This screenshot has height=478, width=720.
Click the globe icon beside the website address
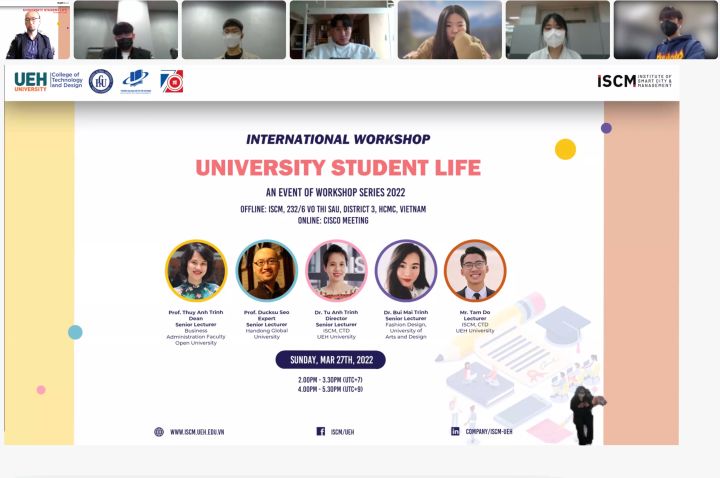[x=159, y=432]
